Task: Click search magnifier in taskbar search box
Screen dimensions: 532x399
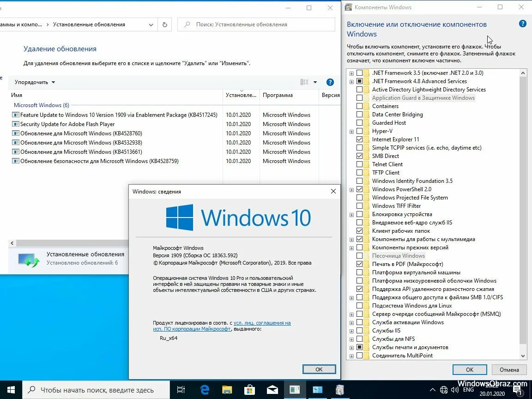Action: (31, 390)
